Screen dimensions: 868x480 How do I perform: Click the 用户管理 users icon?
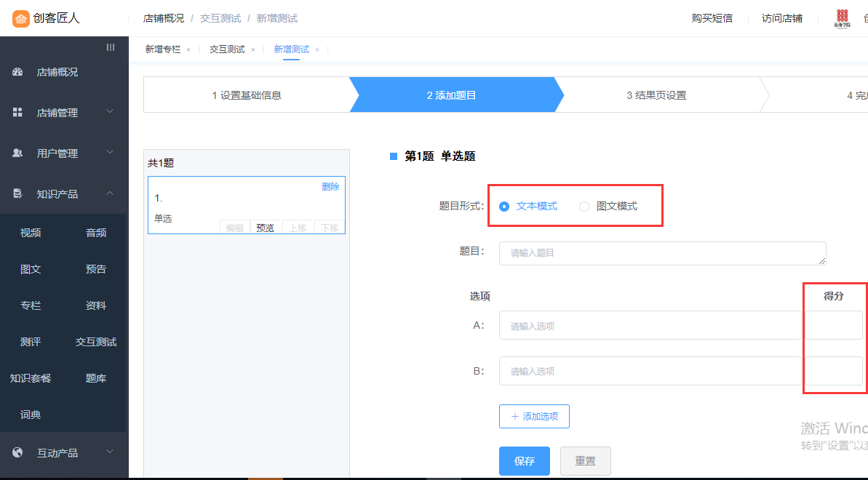click(x=18, y=153)
